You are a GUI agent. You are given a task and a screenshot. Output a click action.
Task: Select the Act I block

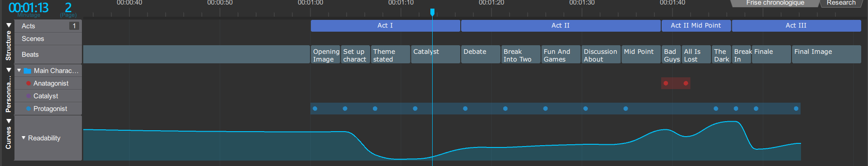(x=385, y=25)
